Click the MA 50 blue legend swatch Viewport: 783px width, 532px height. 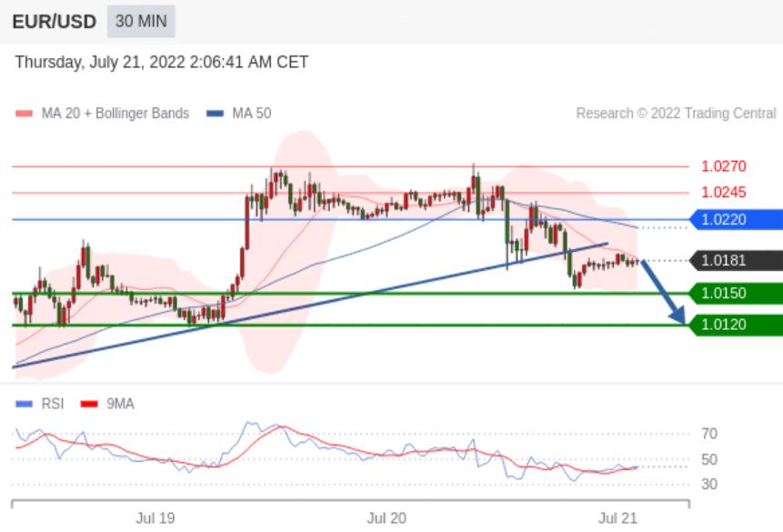coord(215,114)
